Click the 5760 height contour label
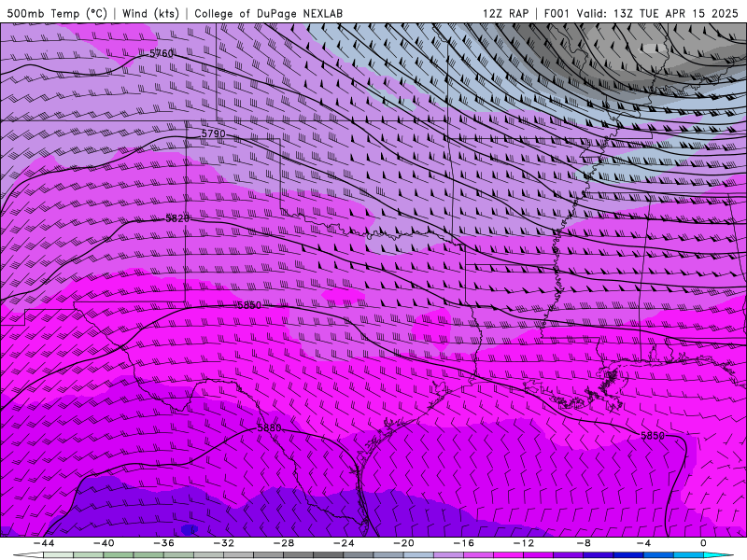747x560 pixels. (x=162, y=53)
